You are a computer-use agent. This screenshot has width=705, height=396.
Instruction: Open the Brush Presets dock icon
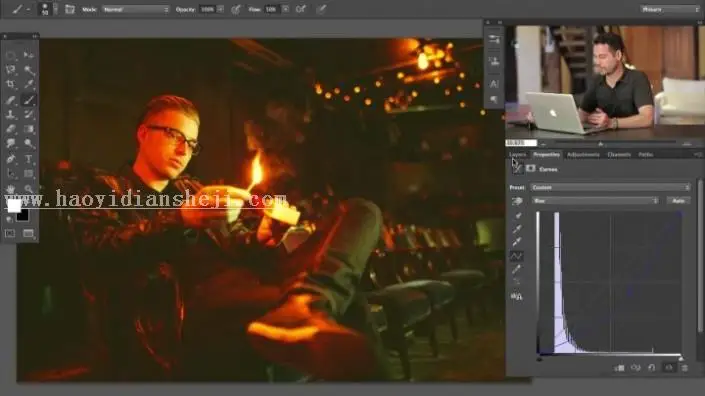tap(494, 40)
